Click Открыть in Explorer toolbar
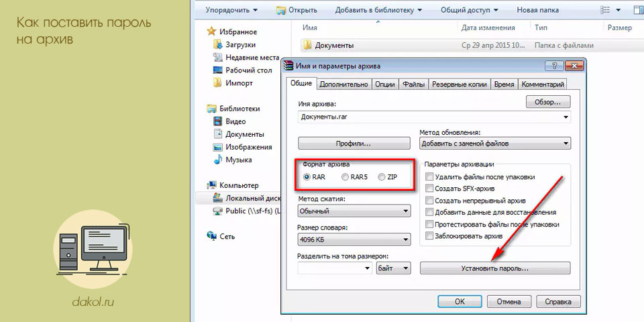 click(x=297, y=10)
